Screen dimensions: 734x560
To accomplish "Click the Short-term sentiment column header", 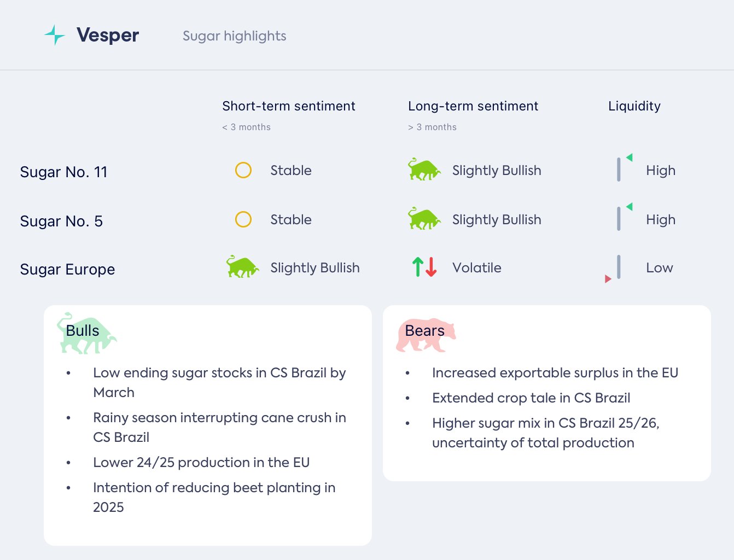I will point(289,106).
